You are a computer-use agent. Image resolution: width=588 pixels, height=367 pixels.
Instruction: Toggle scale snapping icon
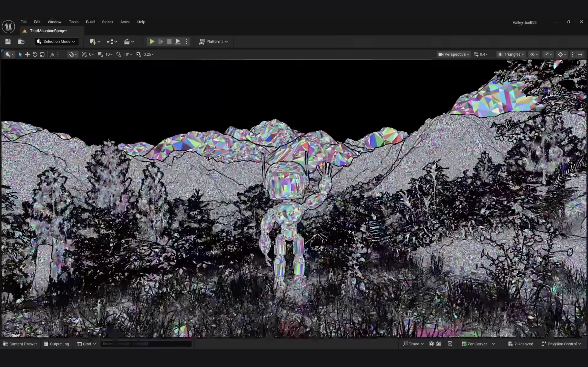click(x=138, y=54)
